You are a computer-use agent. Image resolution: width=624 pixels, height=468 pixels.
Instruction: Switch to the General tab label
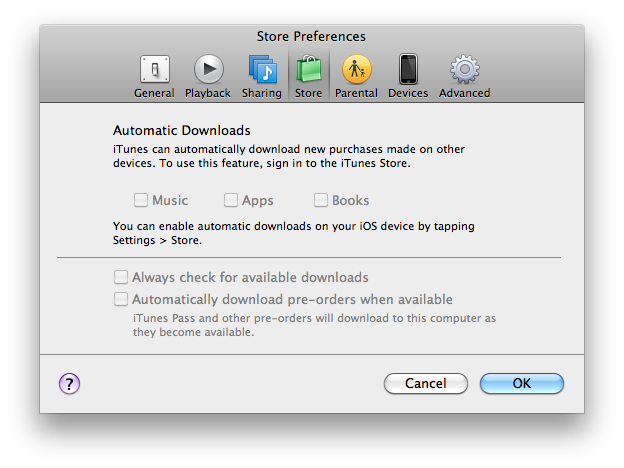tap(154, 93)
